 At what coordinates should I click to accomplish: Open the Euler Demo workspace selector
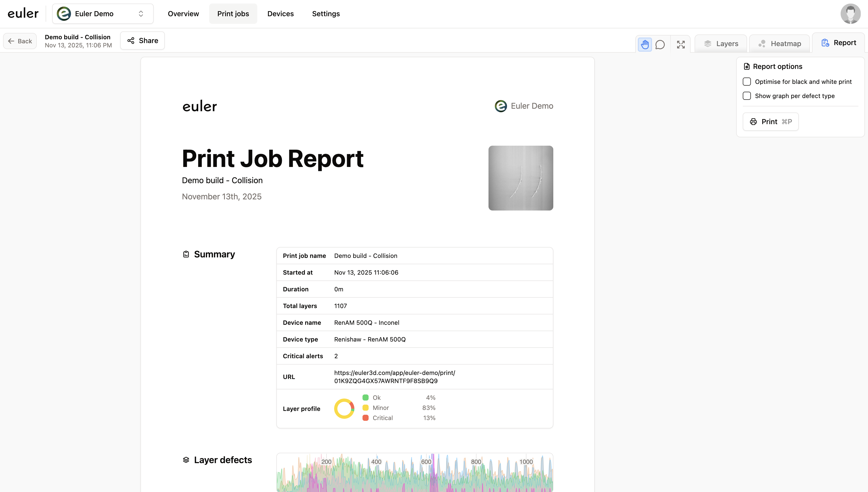tap(103, 13)
